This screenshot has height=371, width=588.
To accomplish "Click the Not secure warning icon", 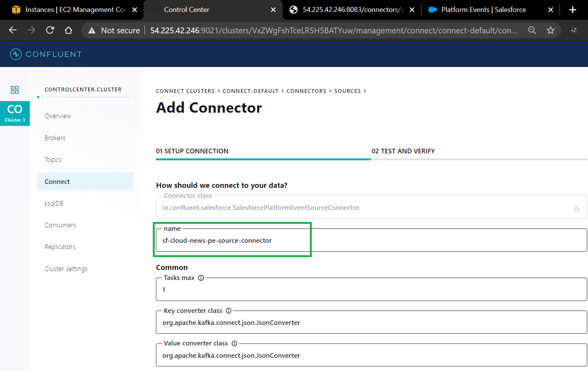I will tap(92, 30).
